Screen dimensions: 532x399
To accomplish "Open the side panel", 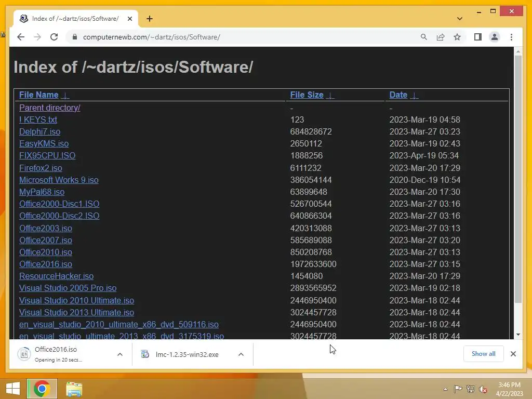I will pyautogui.click(x=478, y=37).
